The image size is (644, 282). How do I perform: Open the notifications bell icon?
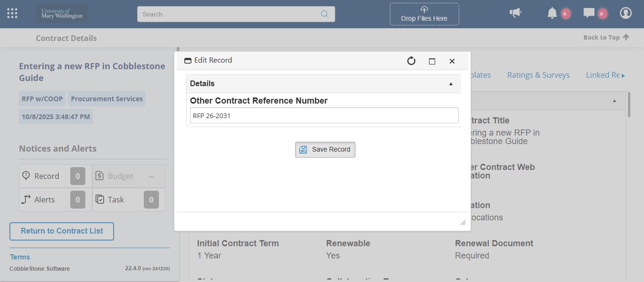pos(552,13)
